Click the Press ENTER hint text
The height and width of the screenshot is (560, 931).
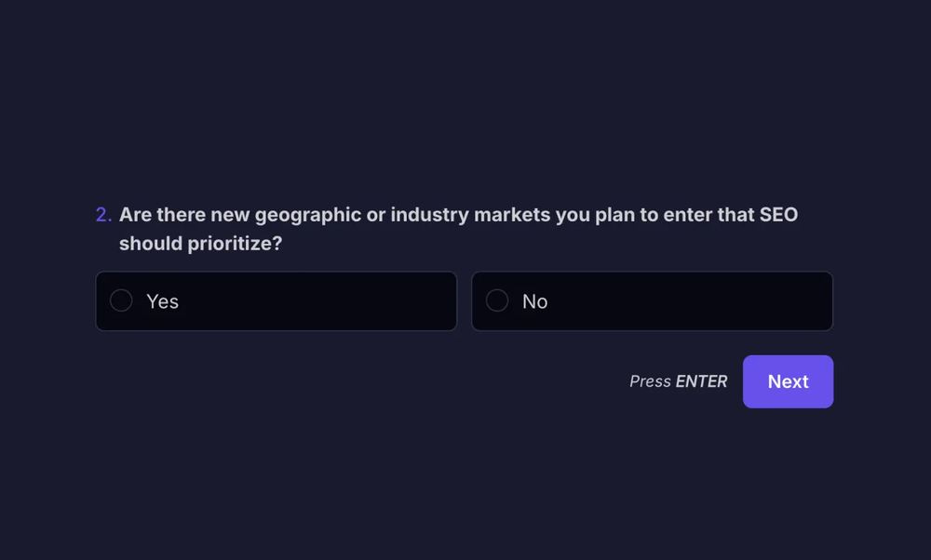click(x=678, y=381)
